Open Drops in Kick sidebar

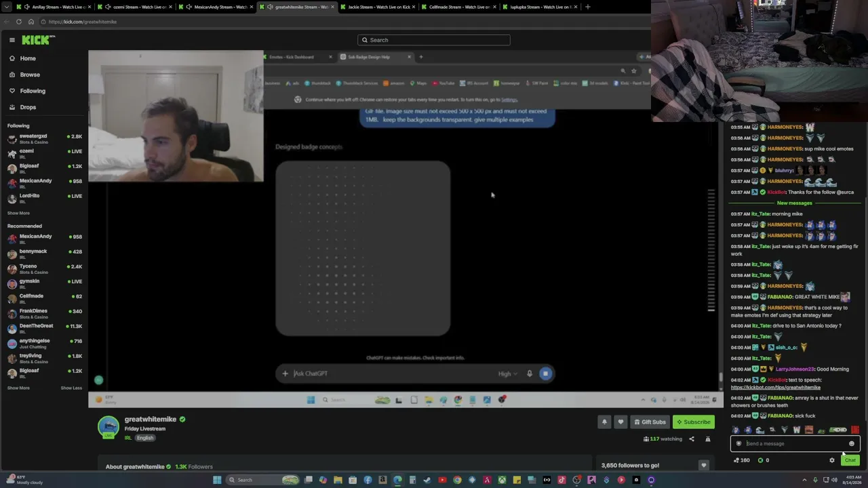point(28,107)
